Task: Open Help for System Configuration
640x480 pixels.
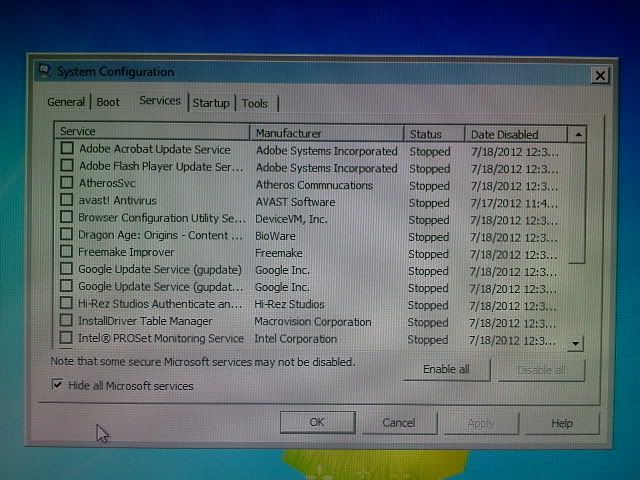Action: pos(562,424)
